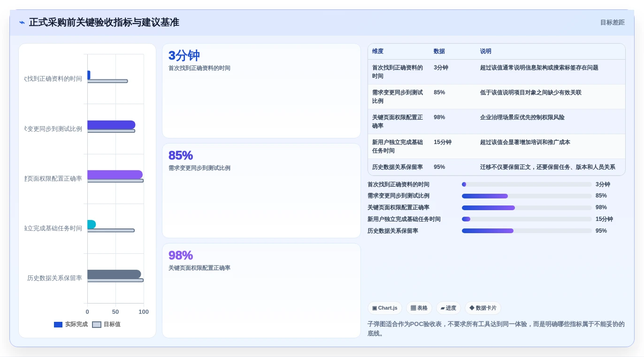Screen dimensions: 644x357
Task: Click the 95% value beside progress list
Action: (601, 231)
